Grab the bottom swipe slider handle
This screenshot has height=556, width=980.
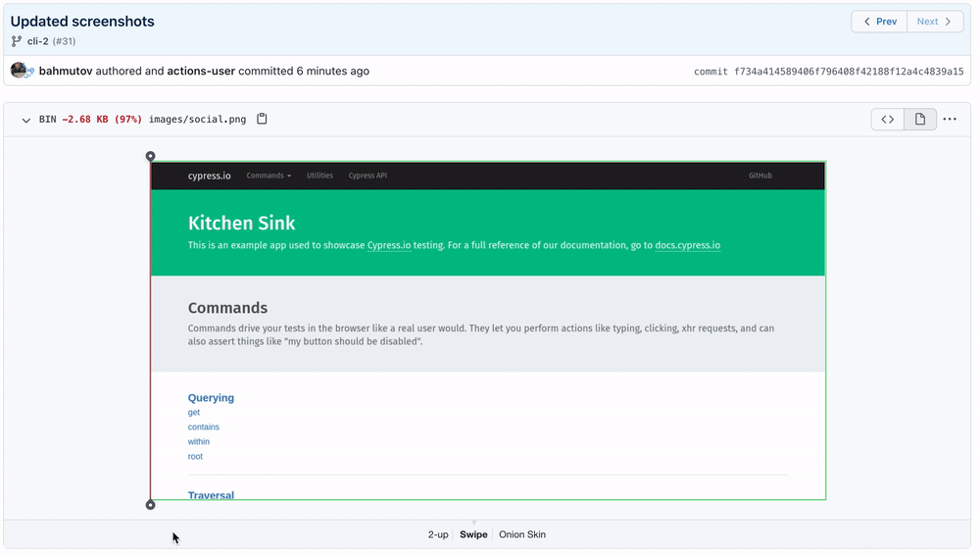[151, 505]
